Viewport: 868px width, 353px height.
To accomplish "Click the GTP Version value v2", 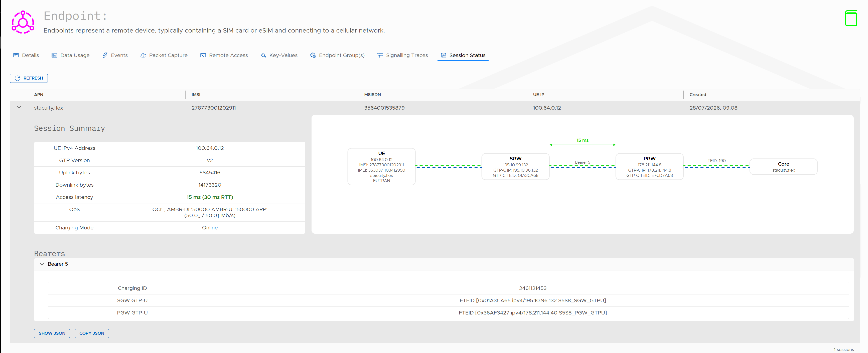I will (210, 161).
